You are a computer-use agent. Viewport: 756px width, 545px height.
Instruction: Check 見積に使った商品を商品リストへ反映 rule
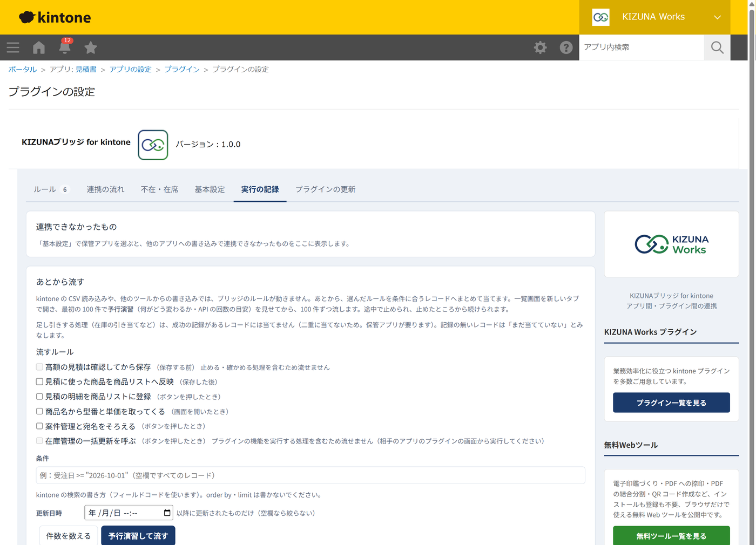39,381
